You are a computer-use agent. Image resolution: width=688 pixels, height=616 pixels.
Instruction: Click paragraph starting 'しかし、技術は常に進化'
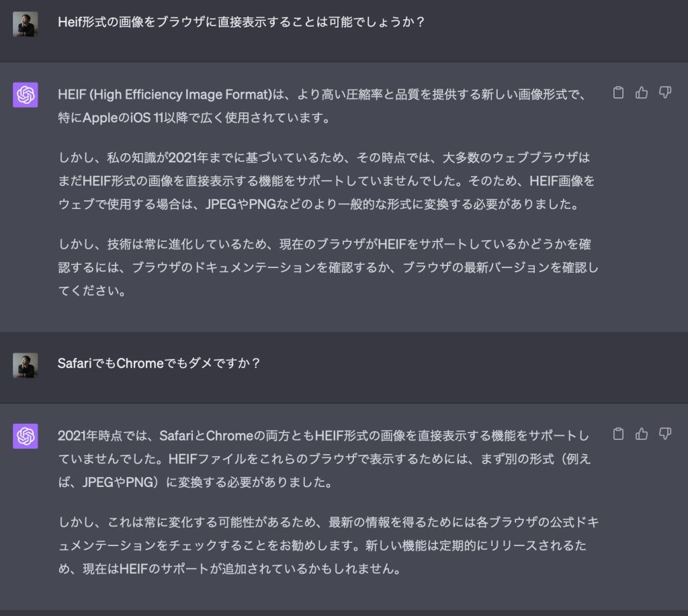[x=328, y=267]
